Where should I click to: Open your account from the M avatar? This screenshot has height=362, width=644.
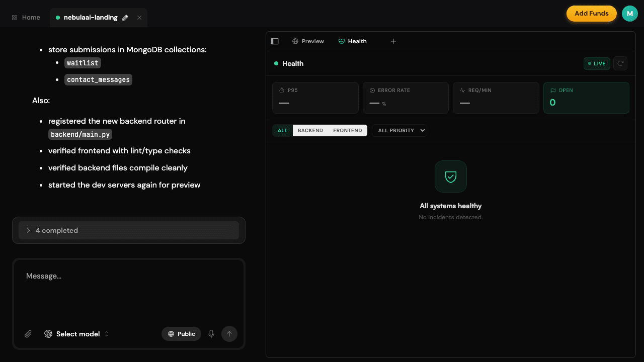(x=629, y=13)
